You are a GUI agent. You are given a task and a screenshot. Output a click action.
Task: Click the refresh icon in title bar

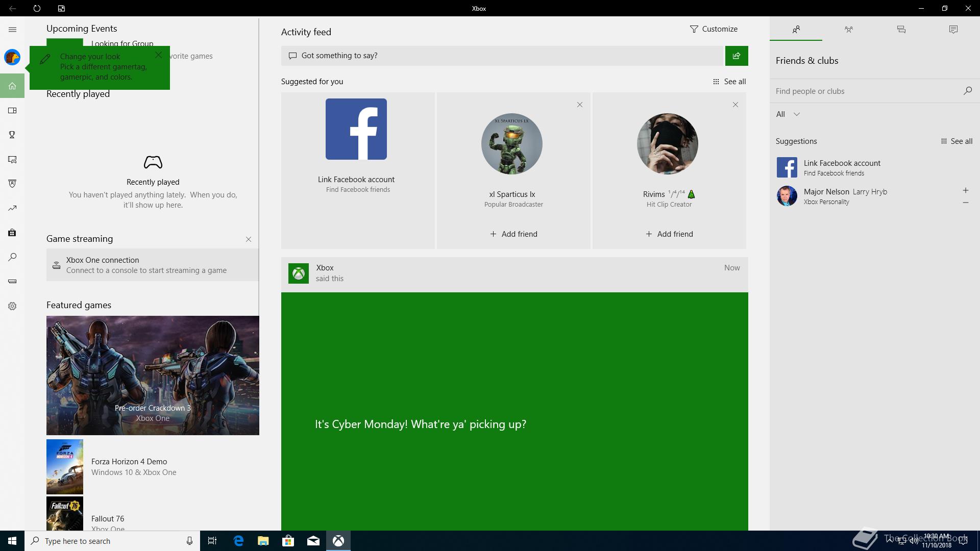(x=37, y=8)
